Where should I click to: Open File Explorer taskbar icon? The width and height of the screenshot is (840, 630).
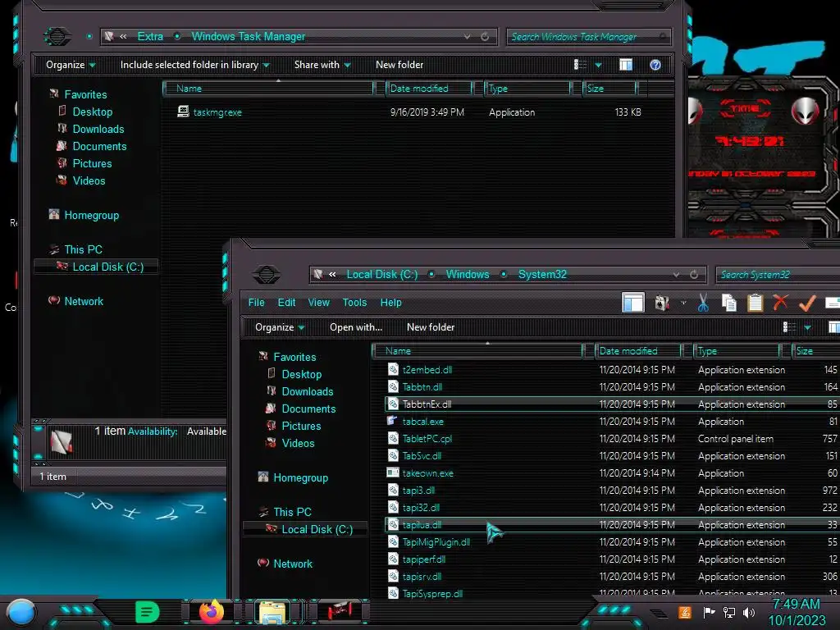tap(272, 612)
